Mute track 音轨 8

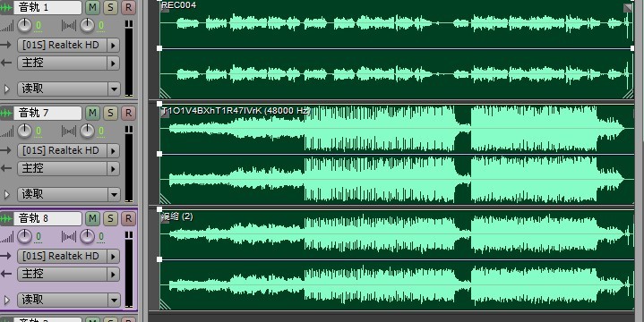coord(92,218)
